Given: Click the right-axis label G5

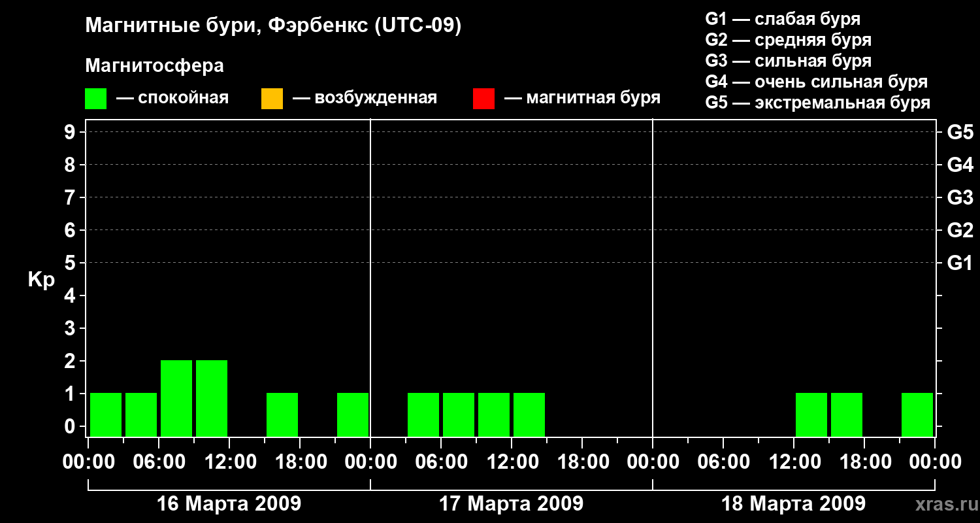Looking at the screenshot, I should pyautogui.click(x=960, y=132).
